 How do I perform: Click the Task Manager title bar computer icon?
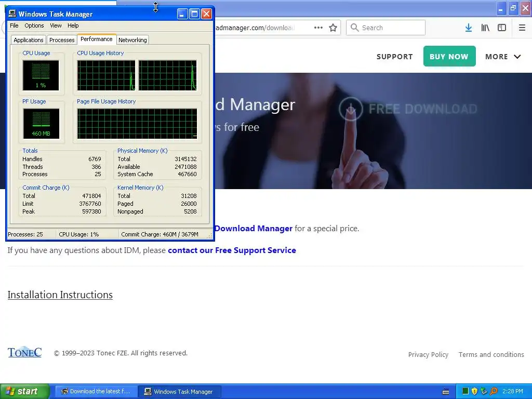pos(12,14)
